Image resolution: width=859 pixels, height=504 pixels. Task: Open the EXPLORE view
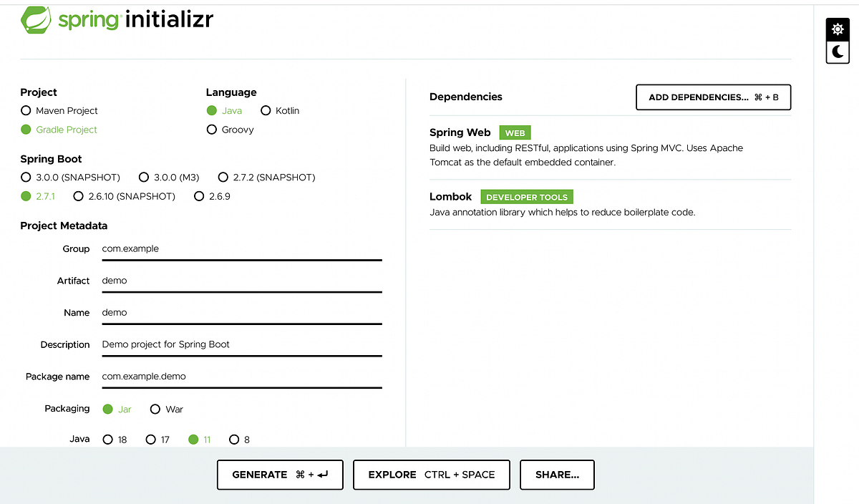[431, 475]
